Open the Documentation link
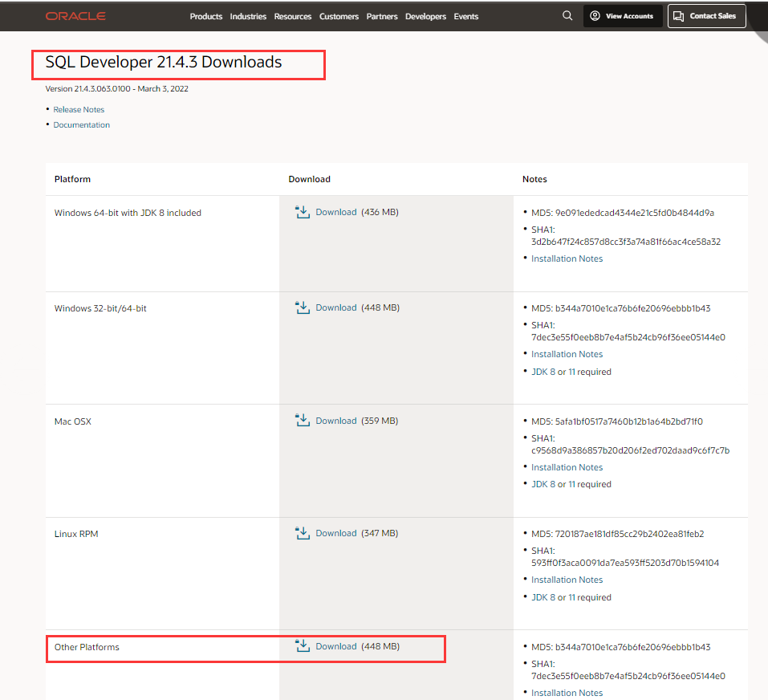The width and height of the screenshot is (768, 700). point(81,125)
